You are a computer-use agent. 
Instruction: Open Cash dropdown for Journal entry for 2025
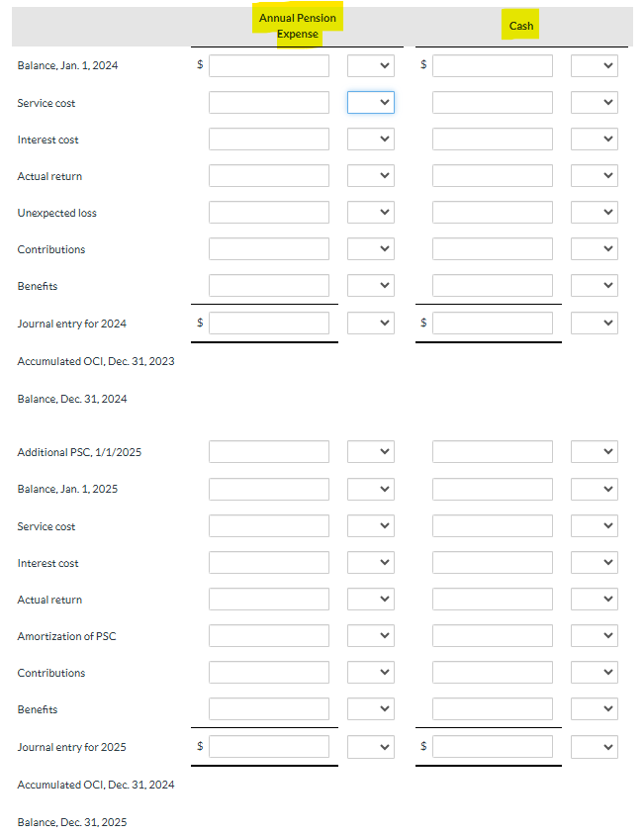click(x=595, y=747)
